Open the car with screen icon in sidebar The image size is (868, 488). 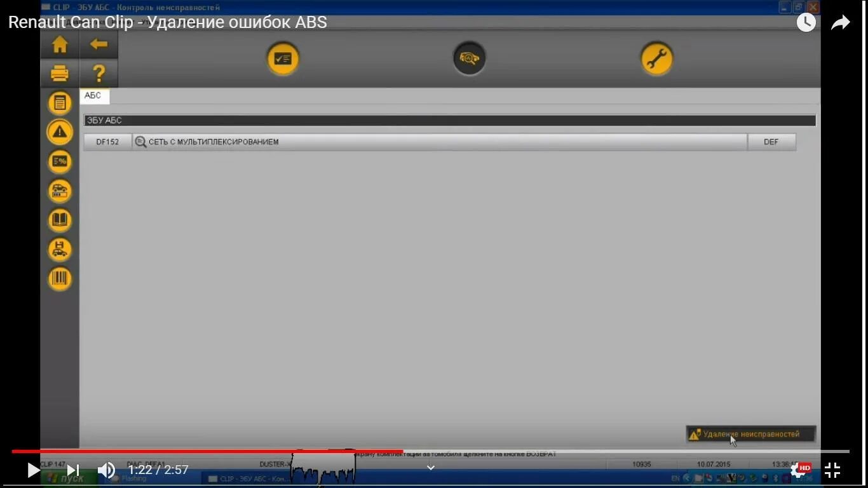(x=60, y=191)
